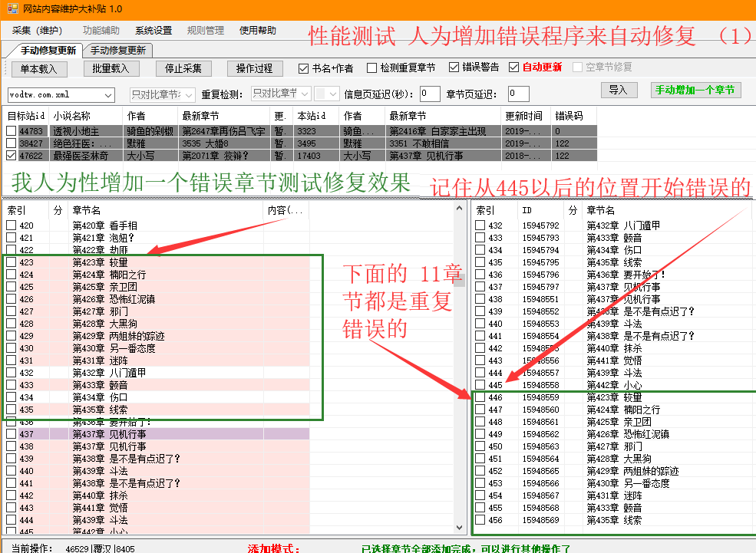Open the 系统设置 menu
Image resolution: width=756 pixels, height=553 pixels.
[154, 31]
